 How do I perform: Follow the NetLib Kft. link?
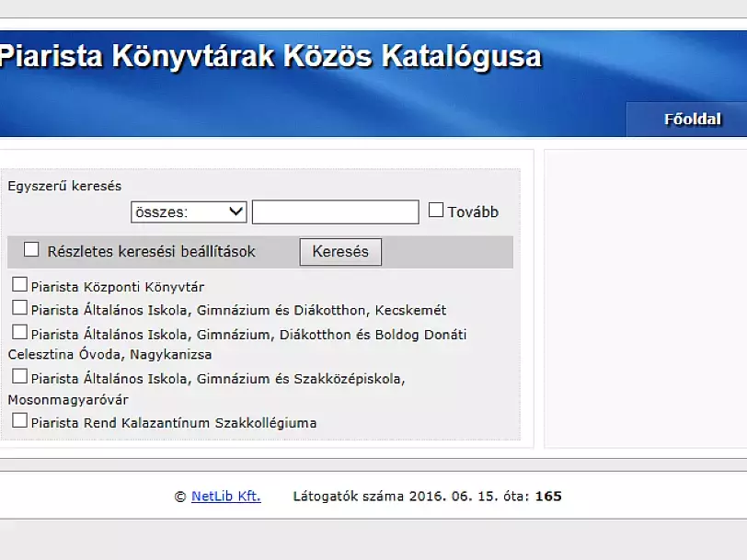click(x=225, y=497)
